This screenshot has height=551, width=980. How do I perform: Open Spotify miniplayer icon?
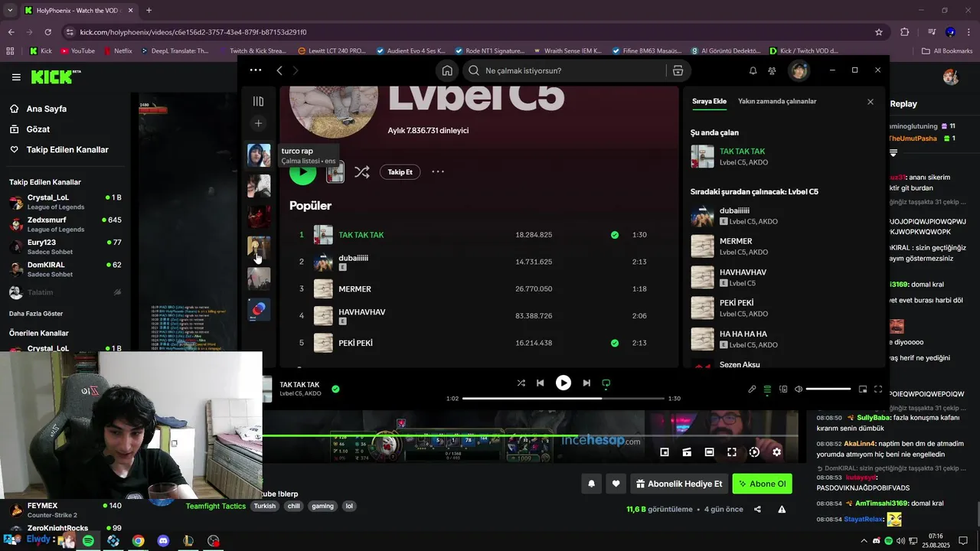click(x=863, y=389)
